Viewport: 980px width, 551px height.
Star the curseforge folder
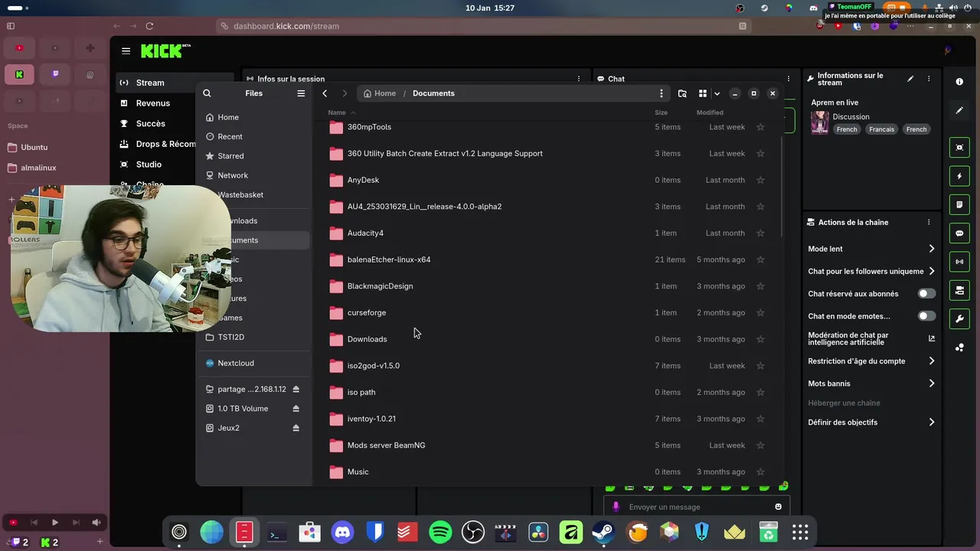coord(760,312)
